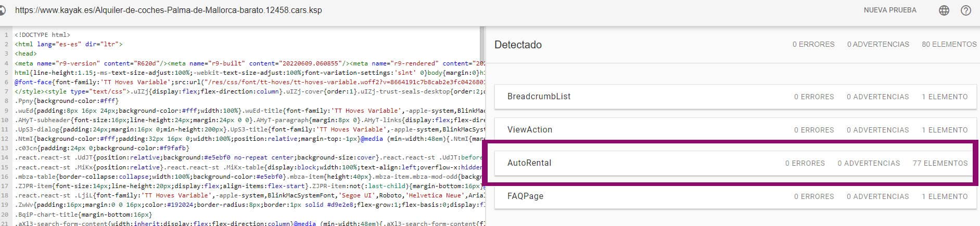
Task: Click the help question mark icon
Action: coord(966,10)
